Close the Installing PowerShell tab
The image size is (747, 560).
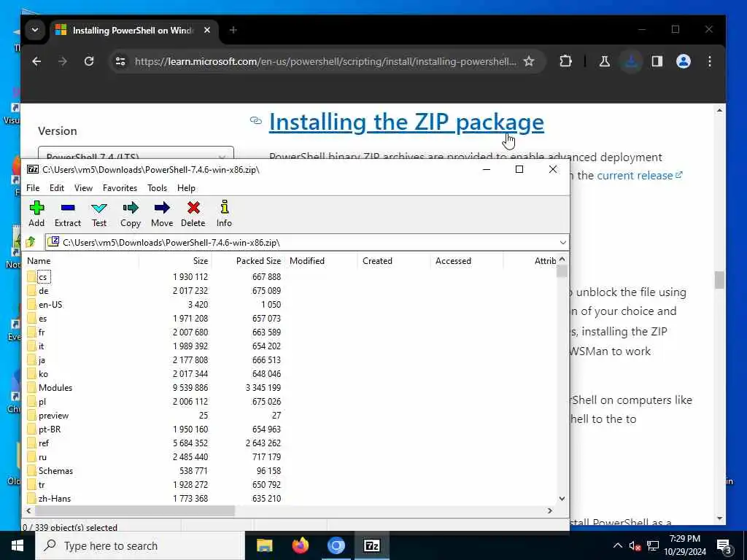[206, 30]
